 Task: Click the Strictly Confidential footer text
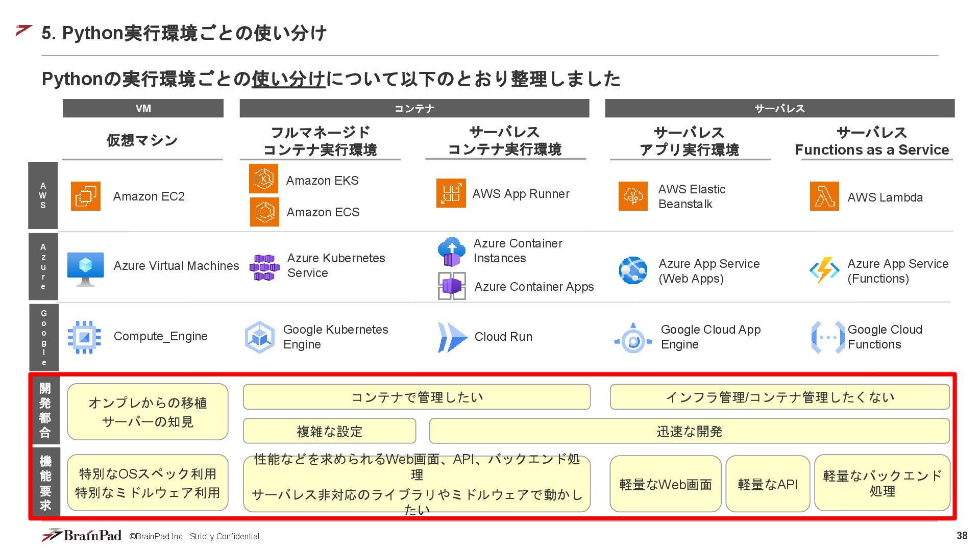click(x=225, y=536)
